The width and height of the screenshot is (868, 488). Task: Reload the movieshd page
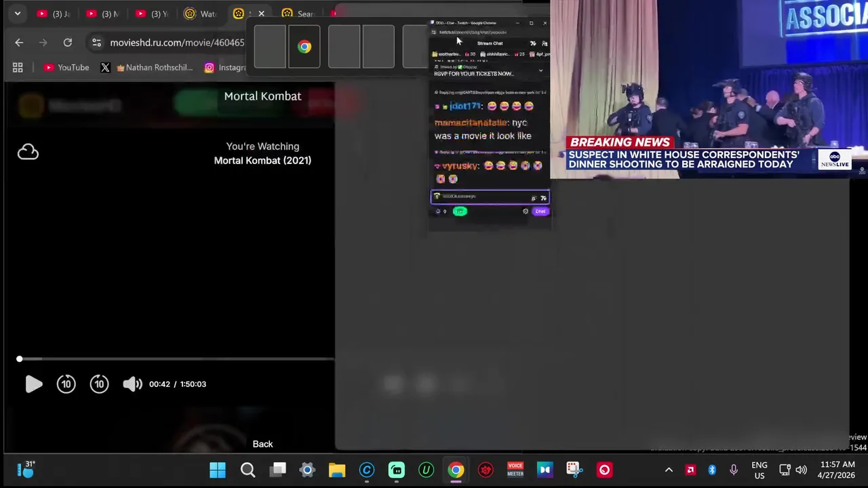coord(68,43)
